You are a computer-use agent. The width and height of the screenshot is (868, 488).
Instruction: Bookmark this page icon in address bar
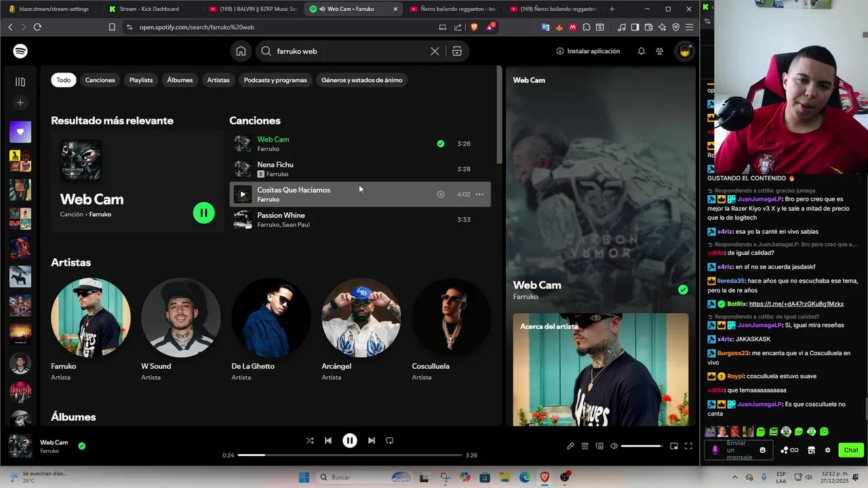coord(112,27)
